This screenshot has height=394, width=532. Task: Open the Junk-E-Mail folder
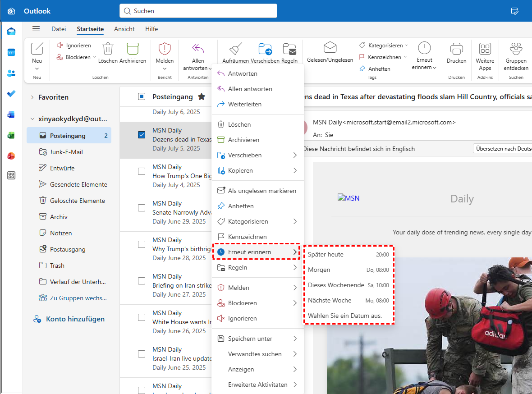pyautogui.click(x=66, y=152)
